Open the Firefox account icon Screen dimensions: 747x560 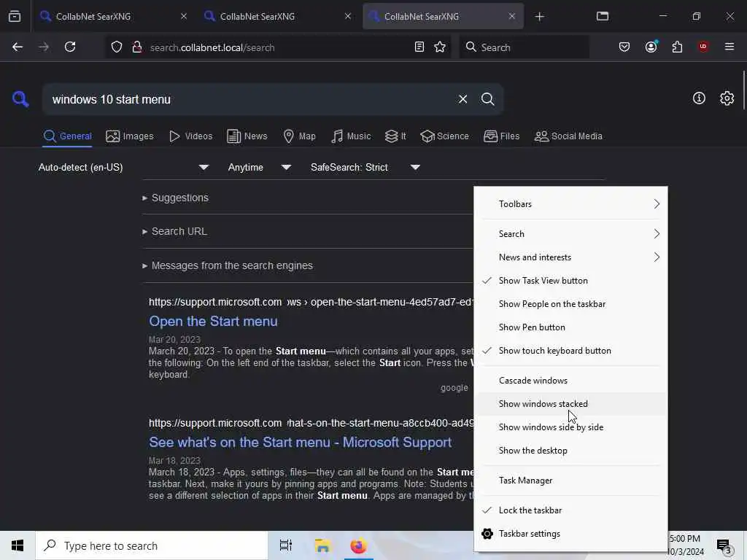651,47
